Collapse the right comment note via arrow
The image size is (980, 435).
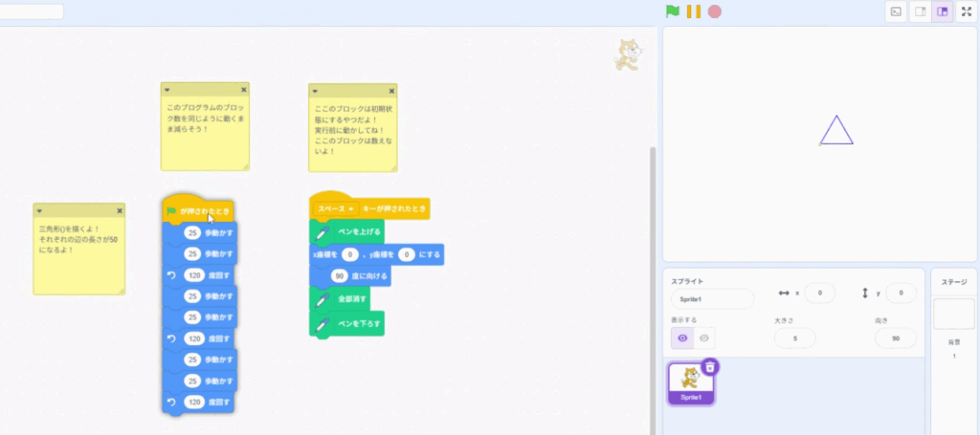(315, 89)
